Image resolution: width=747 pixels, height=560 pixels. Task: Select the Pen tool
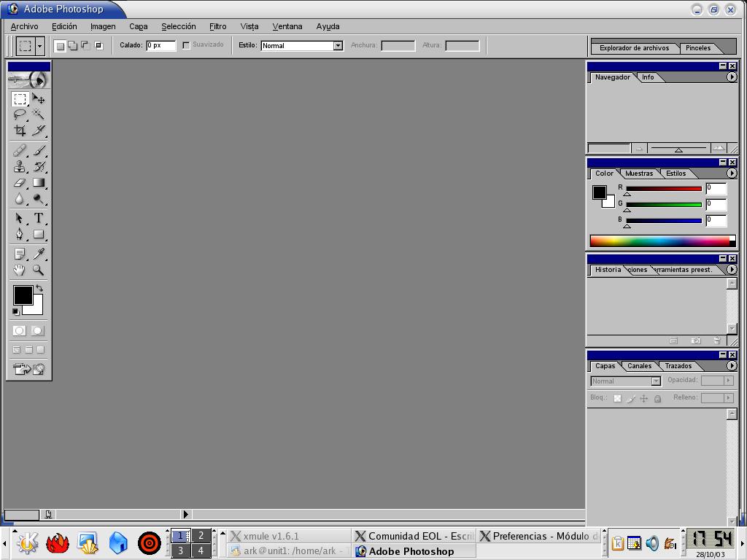click(x=20, y=234)
